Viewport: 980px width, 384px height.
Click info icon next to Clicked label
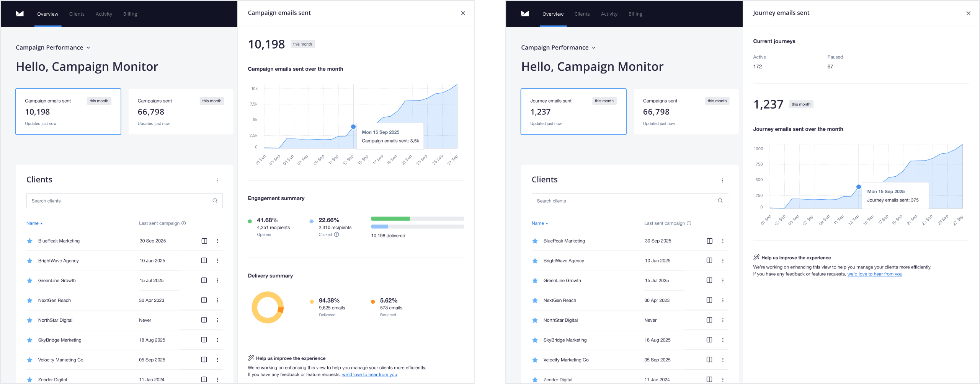click(336, 235)
